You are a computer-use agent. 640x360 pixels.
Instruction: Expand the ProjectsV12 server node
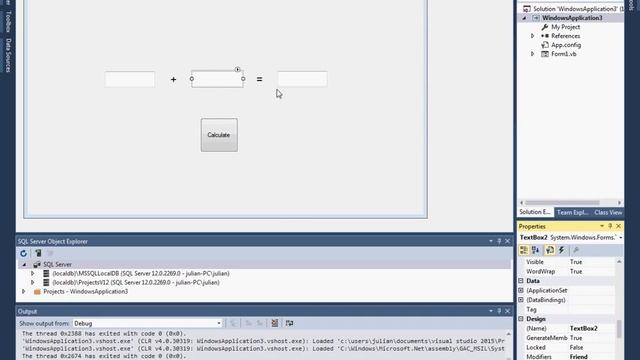click(x=33, y=282)
